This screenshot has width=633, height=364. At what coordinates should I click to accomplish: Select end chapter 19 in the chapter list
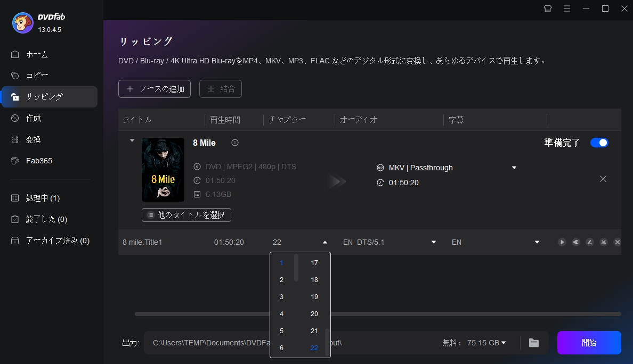[x=314, y=297]
